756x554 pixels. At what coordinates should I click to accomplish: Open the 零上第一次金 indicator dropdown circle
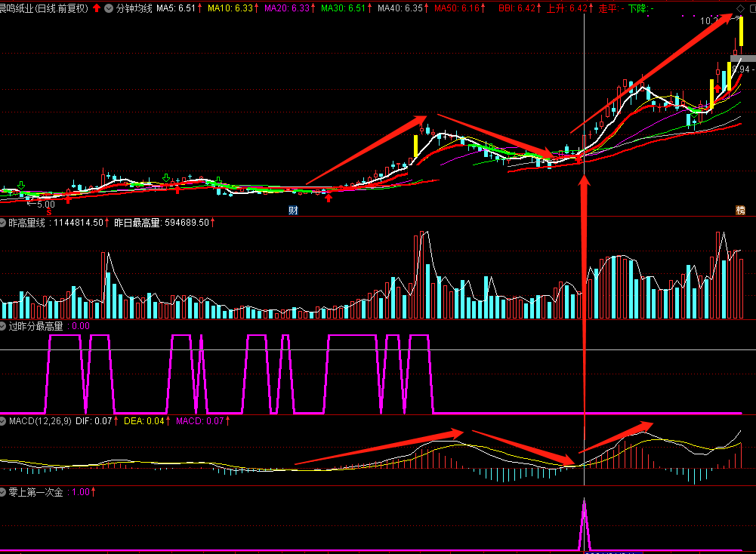click(x=3, y=492)
